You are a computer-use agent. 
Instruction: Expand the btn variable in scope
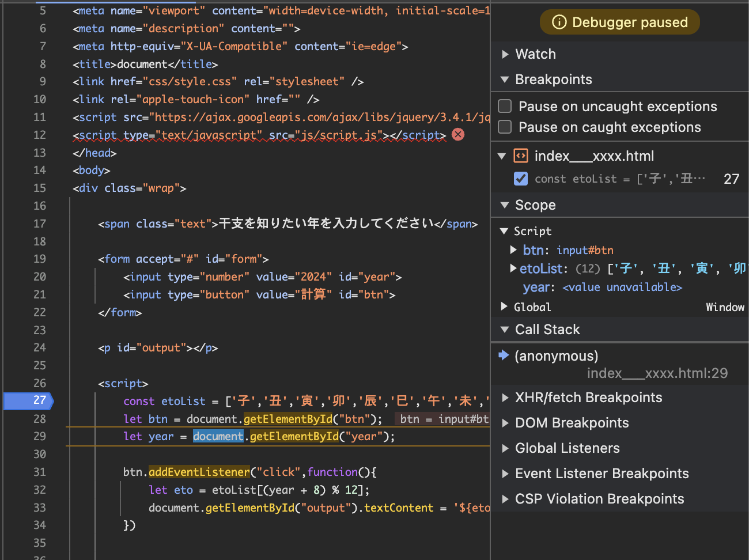tap(513, 250)
